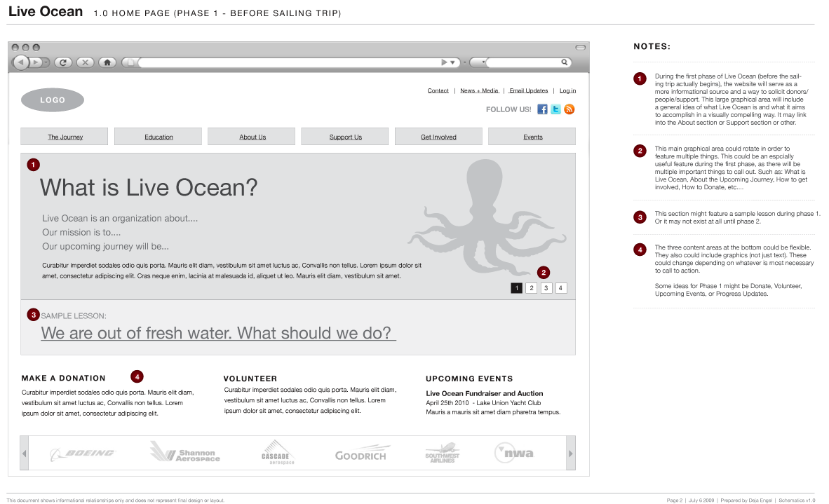Switch to slide 4 in the pager
This screenshot has height=504, width=829.
tap(561, 288)
